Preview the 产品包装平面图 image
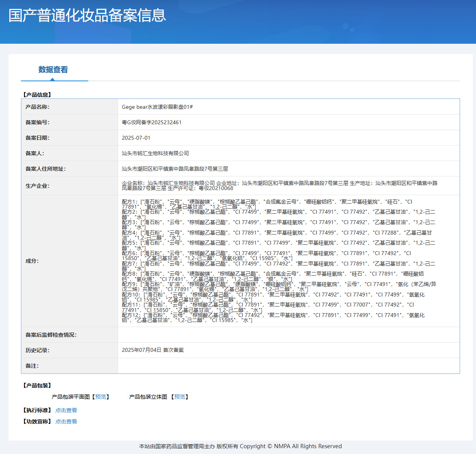476x454 pixels. 101,397
